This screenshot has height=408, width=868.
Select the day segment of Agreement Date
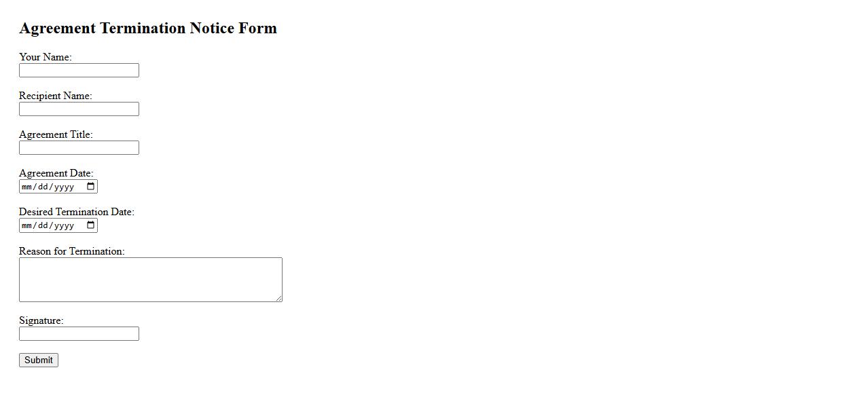point(43,187)
